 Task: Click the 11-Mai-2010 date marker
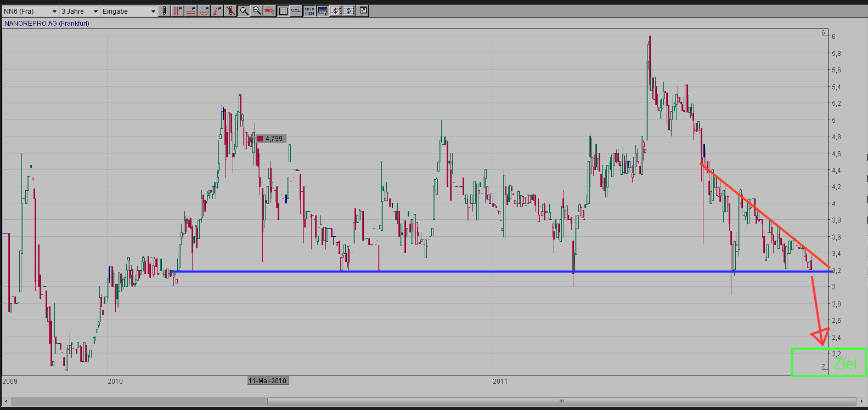(x=268, y=381)
